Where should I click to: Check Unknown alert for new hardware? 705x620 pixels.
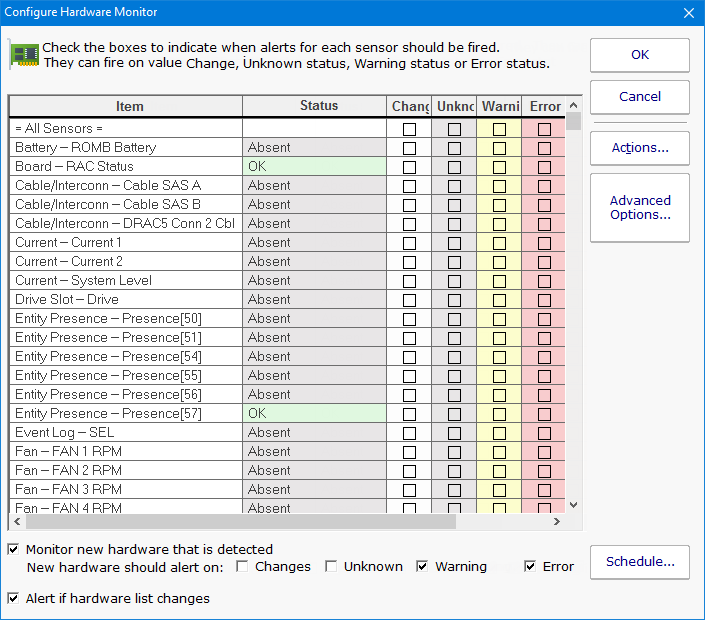click(331, 566)
